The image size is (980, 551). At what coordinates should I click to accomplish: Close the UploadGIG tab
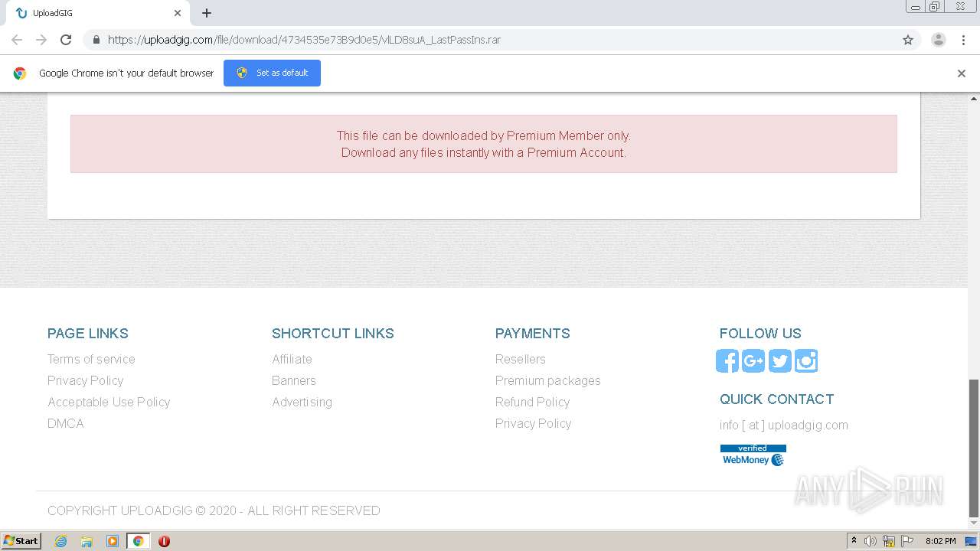point(178,13)
